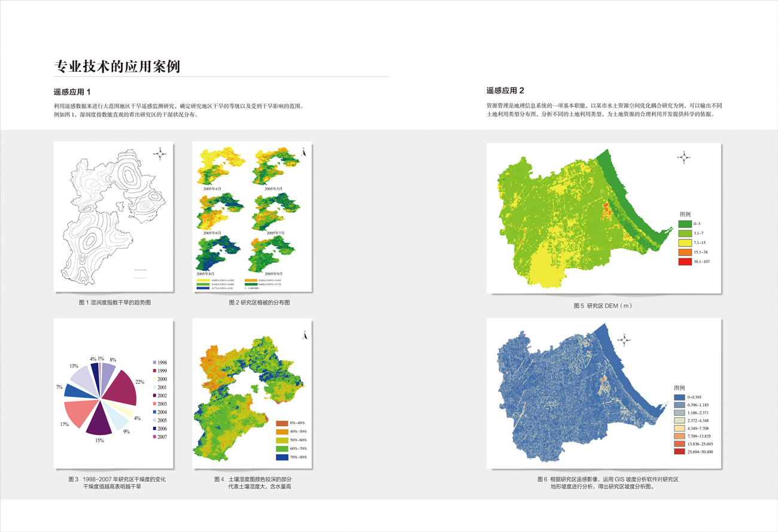The width and height of the screenshot is (778, 532).
Task: Click caption 图 5 研究区 DEM（m）
Action: tap(603, 305)
